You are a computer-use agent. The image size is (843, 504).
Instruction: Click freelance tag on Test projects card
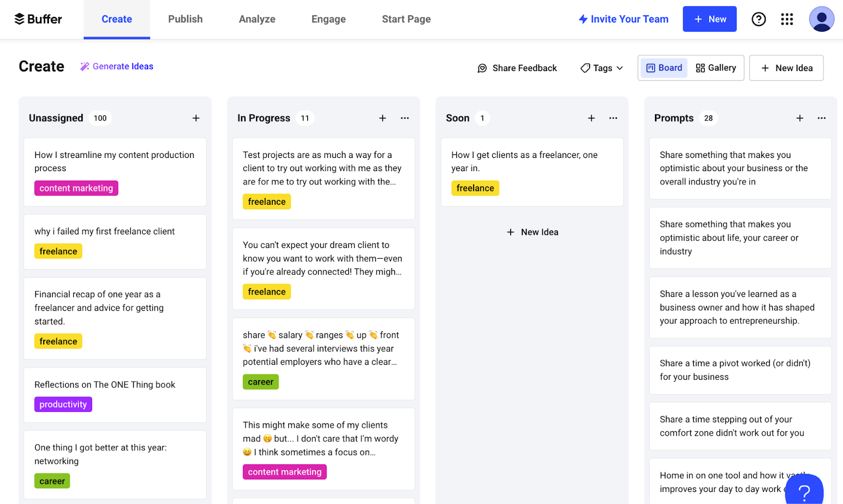[x=267, y=202]
